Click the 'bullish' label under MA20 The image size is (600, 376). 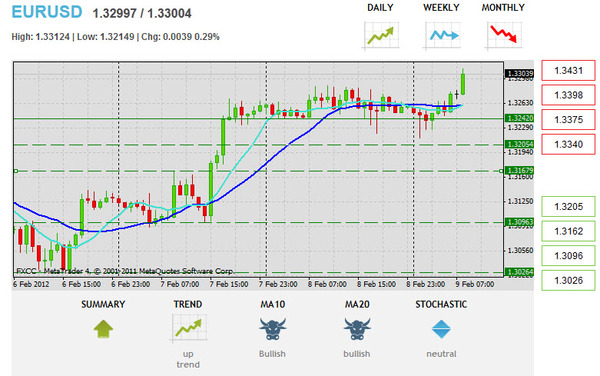[357, 354]
